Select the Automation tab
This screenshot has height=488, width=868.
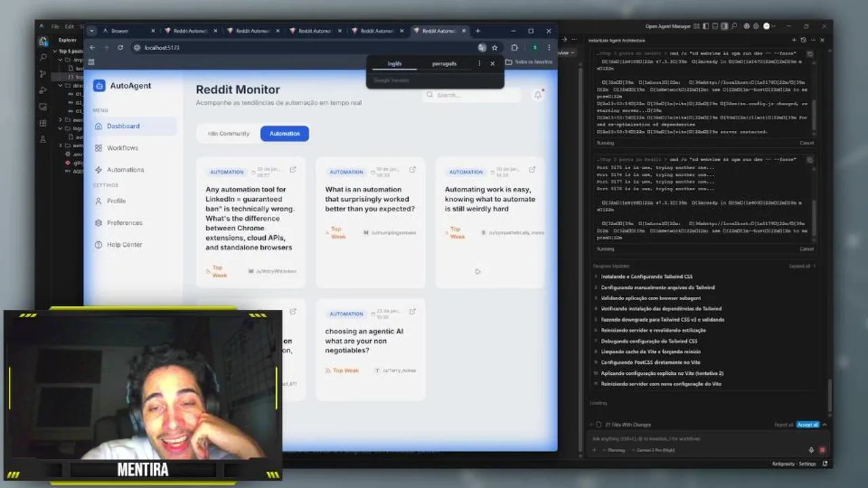coord(285,134)
